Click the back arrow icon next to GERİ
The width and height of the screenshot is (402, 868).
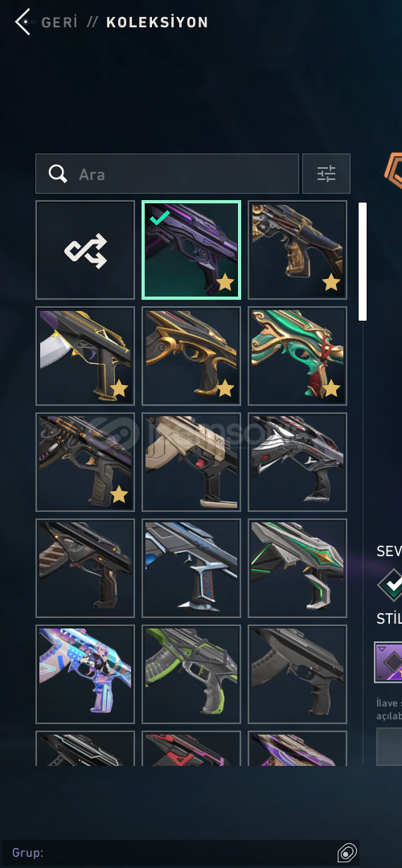pos(23,23)
